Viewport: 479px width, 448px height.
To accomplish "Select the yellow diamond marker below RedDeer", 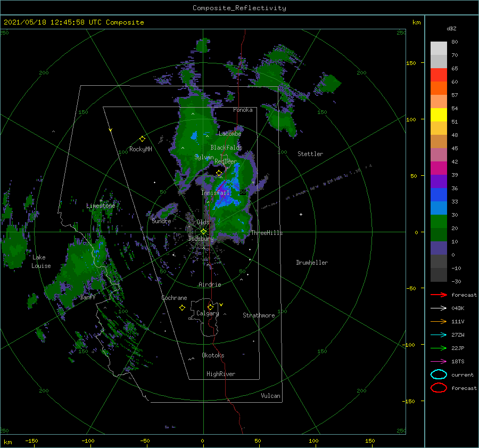I will point(219,173).
